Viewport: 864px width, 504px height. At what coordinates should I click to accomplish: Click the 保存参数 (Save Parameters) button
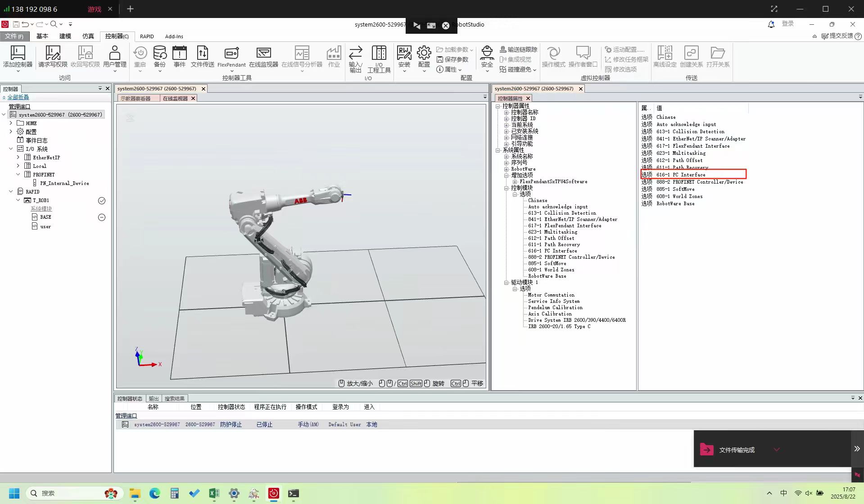(452, 59)
